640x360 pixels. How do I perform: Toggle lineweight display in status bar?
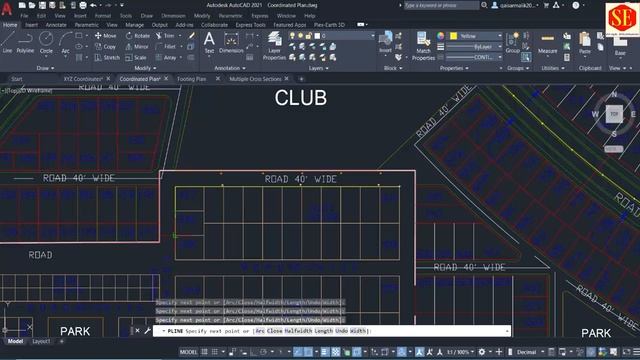coord(325,352)
